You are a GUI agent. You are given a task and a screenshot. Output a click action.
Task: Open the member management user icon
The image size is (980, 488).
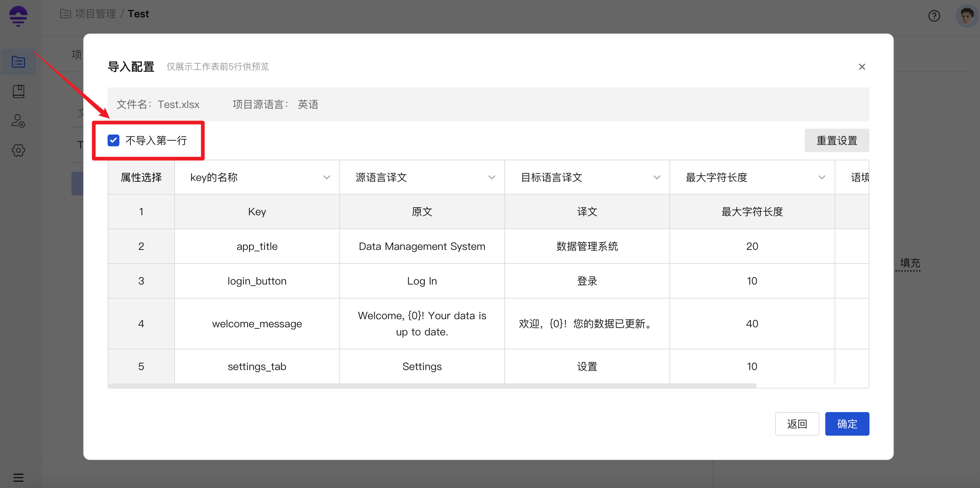point(18,121)
